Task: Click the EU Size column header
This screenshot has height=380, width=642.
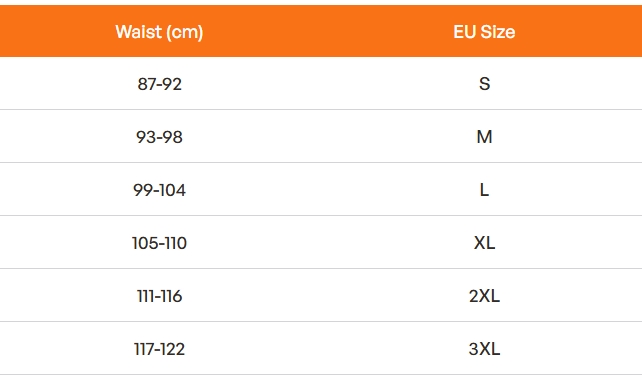Action: coord(484,32)
